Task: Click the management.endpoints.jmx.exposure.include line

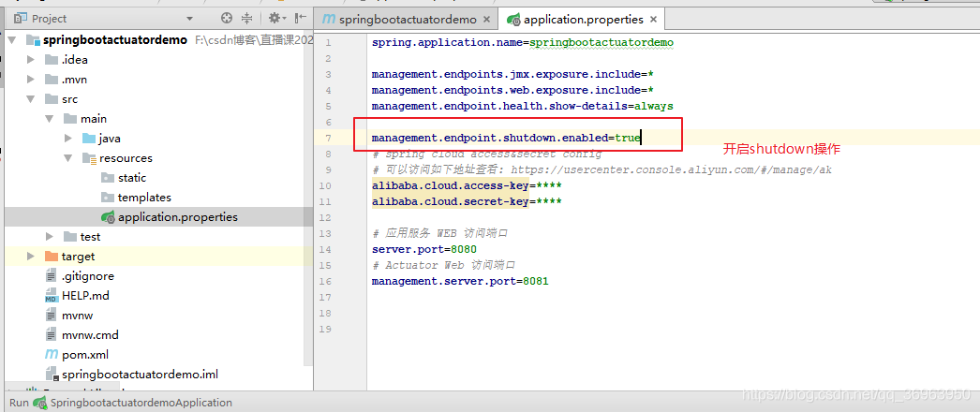Action: point(512,74)
